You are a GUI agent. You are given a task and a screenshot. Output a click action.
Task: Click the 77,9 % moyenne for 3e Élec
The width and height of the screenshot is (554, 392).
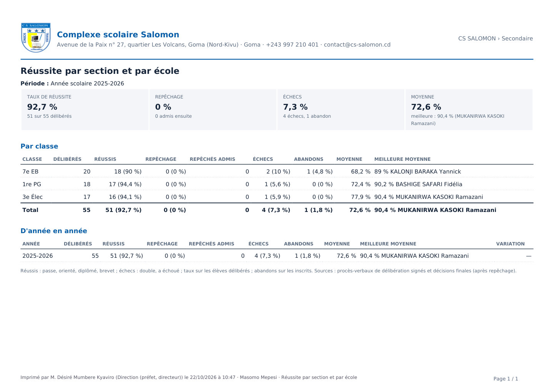tap(361, 197)
